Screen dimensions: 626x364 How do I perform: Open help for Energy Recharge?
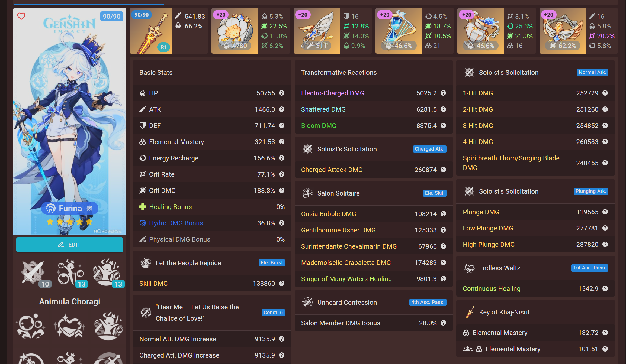tap(282, 158)
